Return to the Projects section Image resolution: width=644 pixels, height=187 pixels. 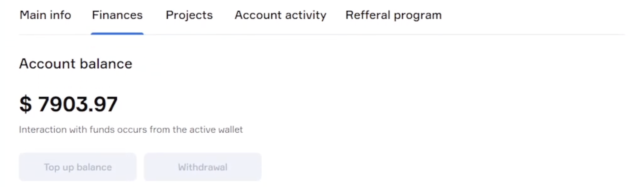coord(189,15)
